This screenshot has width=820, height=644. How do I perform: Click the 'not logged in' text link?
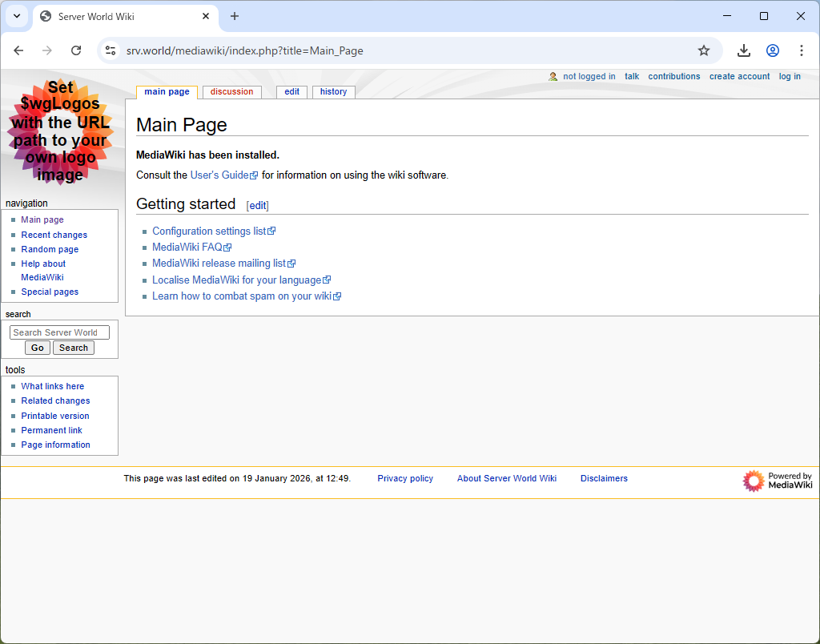pos(589,76)
